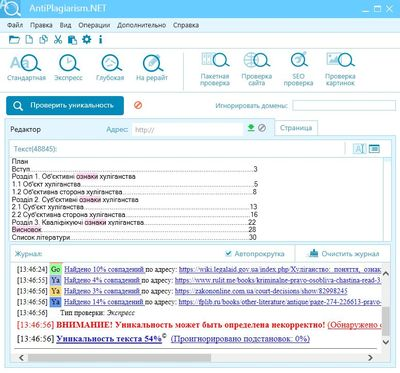Click the journal scroll-right arrow
Viewport: 400px width, 373px height.
click(370, 358)
